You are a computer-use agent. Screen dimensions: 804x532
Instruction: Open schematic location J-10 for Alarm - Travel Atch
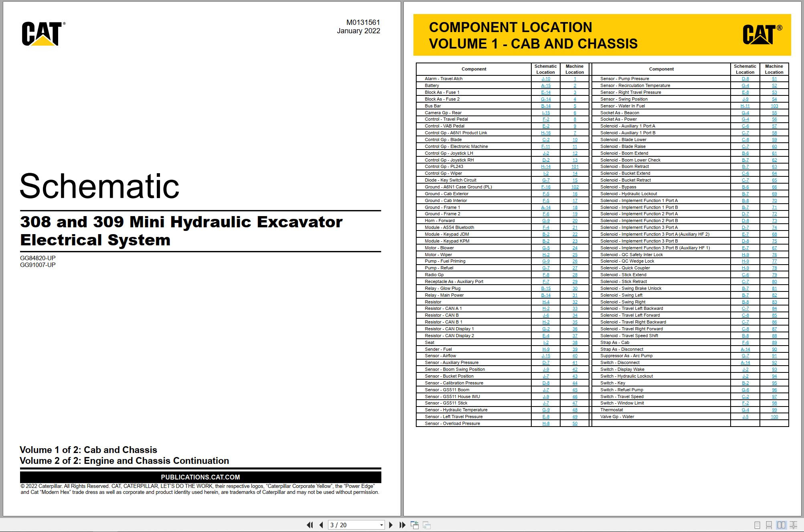546,79
